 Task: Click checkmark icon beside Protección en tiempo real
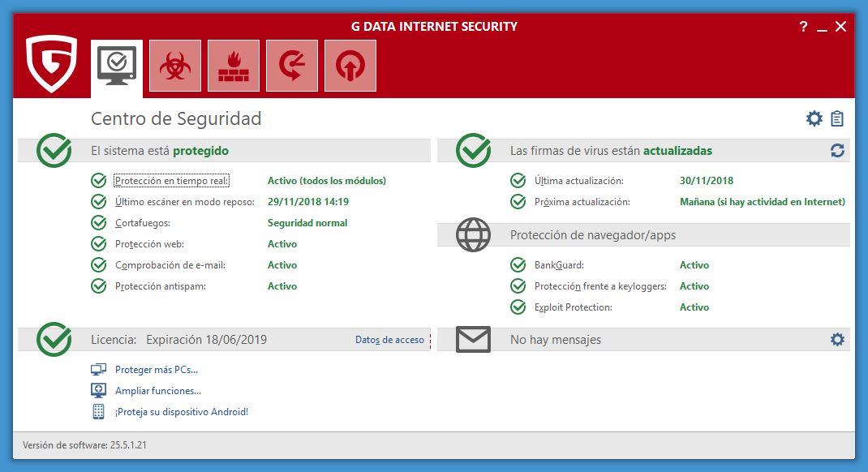tap(98, 180)
